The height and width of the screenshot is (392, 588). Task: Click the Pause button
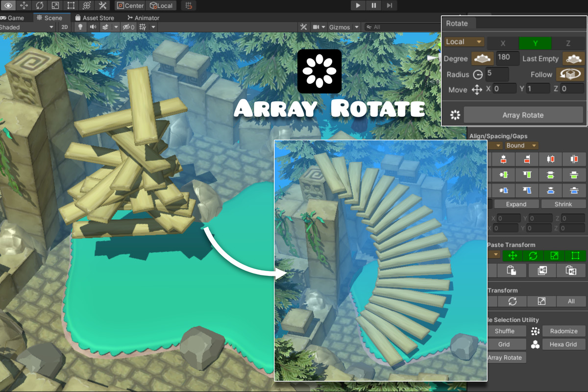pyautogui.click(x=374, y=5)
